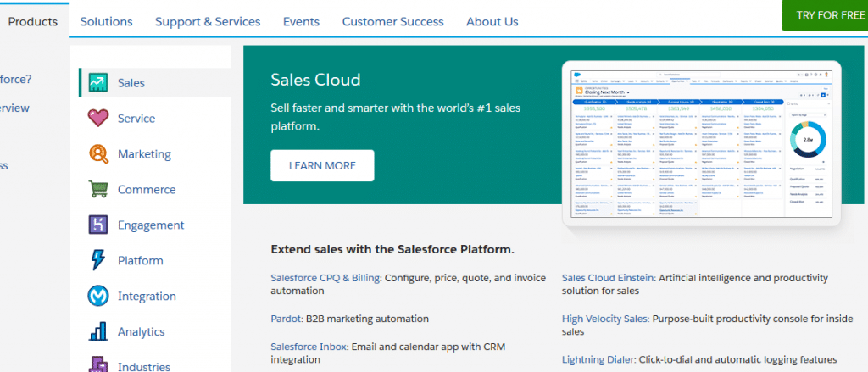The image size is (868, 372).
Task: Click the Sales Cloud dashboard screenshot
Action: point(702,144)
